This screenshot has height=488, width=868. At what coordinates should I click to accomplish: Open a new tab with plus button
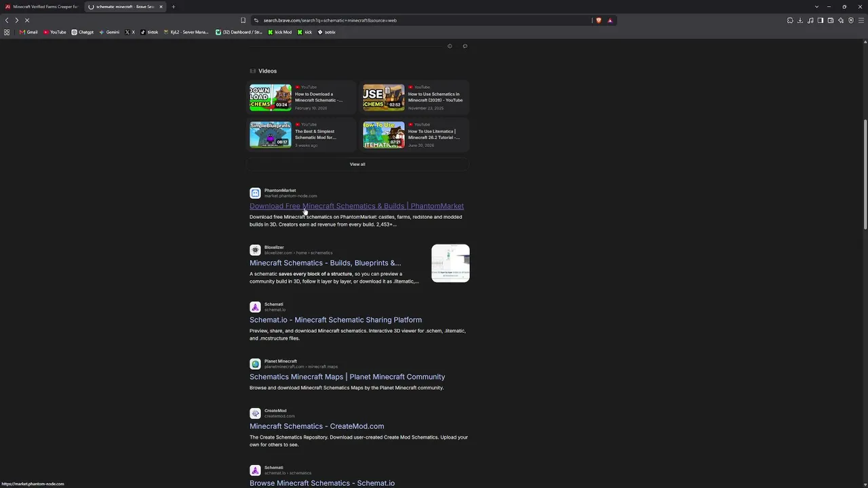click(x=173, y=7)
